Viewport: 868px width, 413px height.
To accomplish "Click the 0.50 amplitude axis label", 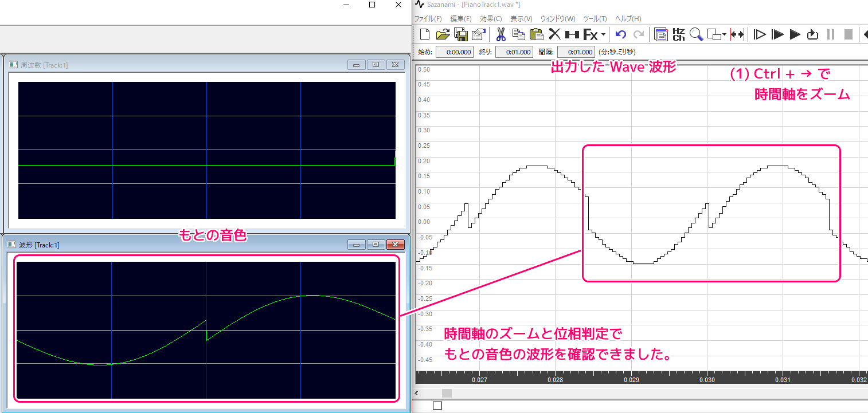I will click(423, 69).
